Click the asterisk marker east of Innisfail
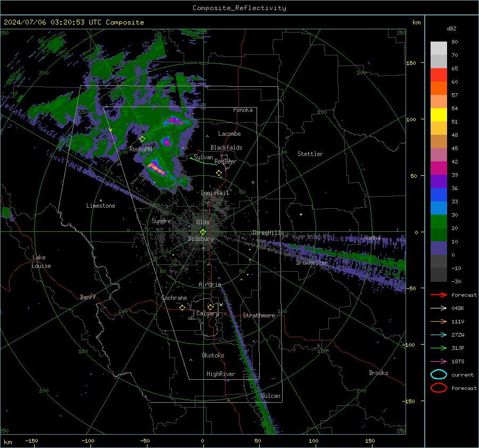479x448 pixels. (253, 183)
